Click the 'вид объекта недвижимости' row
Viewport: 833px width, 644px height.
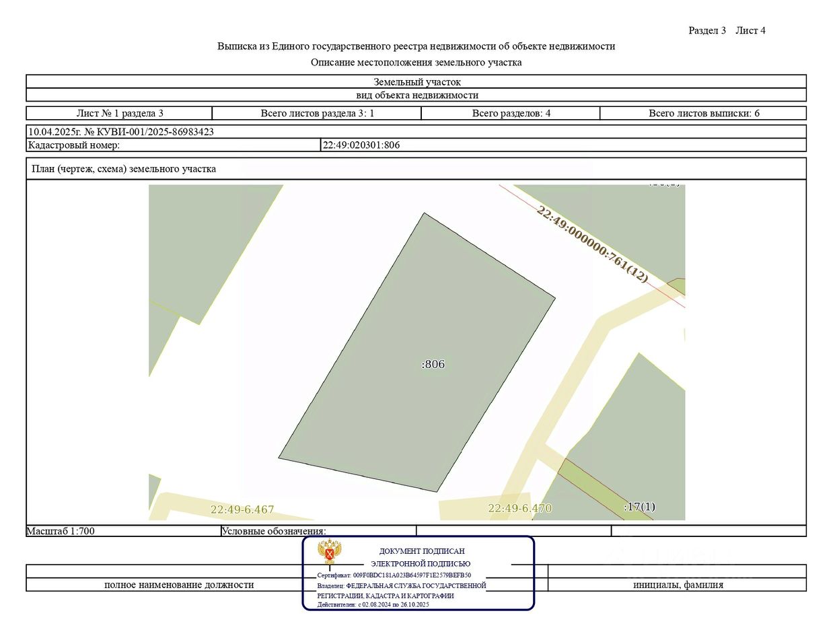(x=416, y=95)
